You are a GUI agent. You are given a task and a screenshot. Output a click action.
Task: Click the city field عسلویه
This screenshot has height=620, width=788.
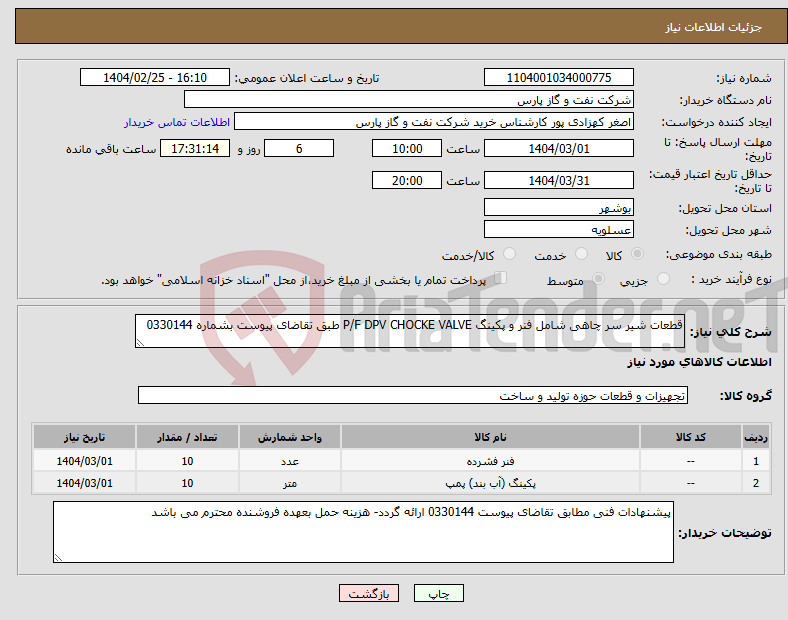[558, 229]
